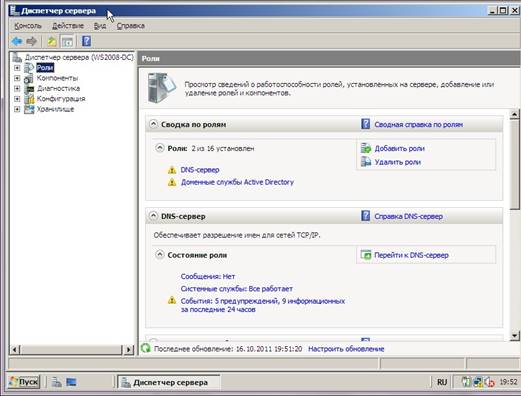Click the 19:52 taskbar clock
This screenshot has height=396, width=521.
tap(508, 382)
